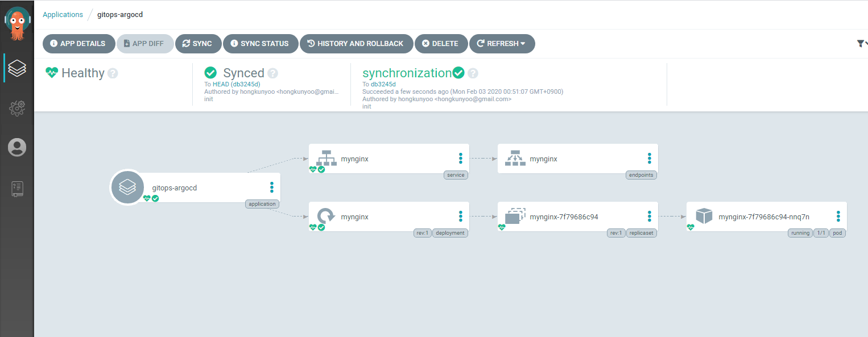This screenshot has width=868, height=337.
Task: Click the pod cube icon
Action: pyautogui.click(x=704, y=216)
